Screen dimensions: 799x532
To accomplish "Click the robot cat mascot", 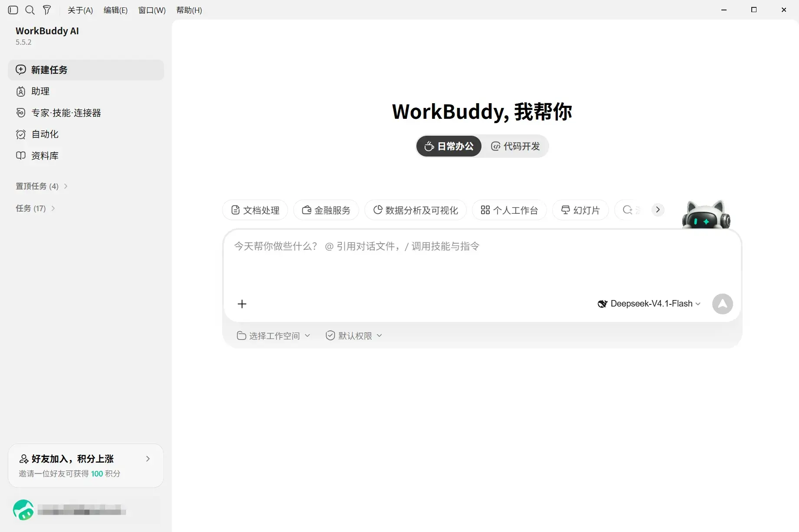I will 706,214.
